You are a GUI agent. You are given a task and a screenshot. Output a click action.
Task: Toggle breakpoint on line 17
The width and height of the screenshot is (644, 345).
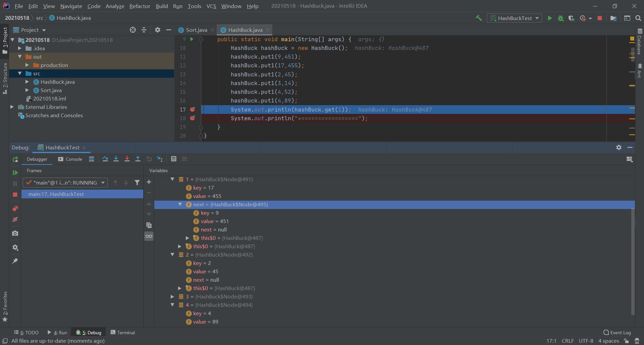coord(193,109)
